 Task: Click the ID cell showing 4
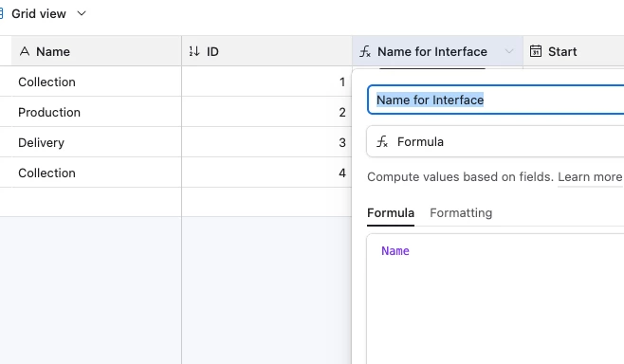(266, 173)
